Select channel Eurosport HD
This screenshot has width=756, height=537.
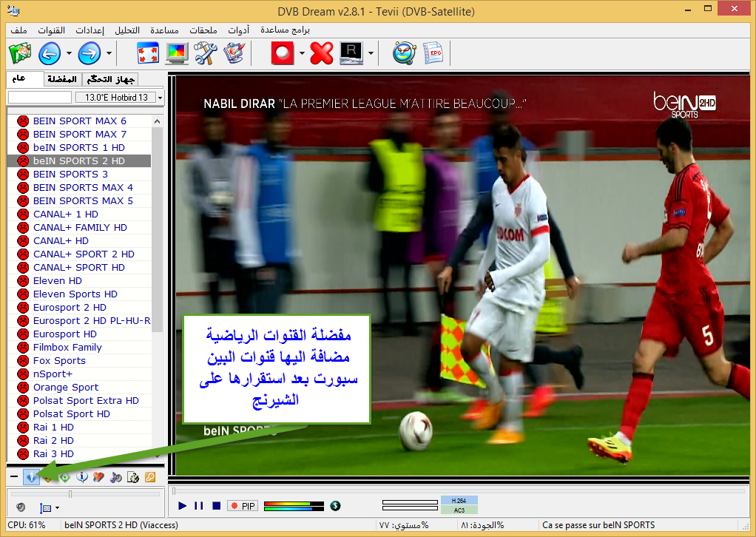[80, 334]
